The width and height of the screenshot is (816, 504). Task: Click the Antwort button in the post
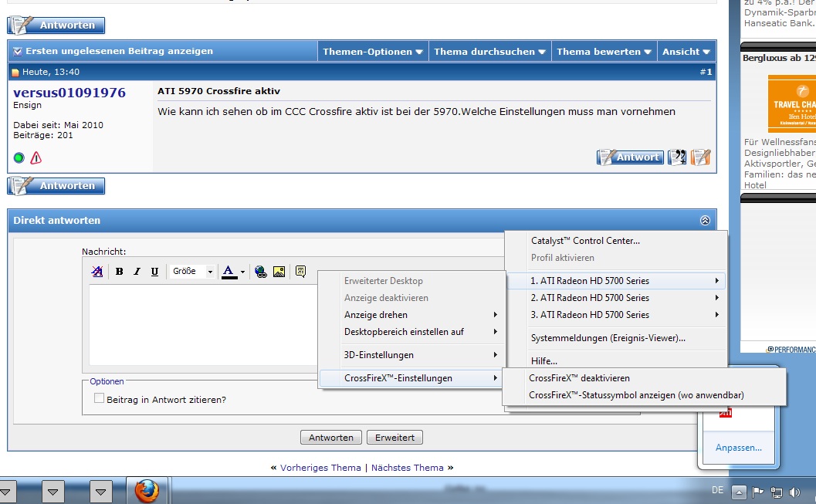click(x=630, y=157)
